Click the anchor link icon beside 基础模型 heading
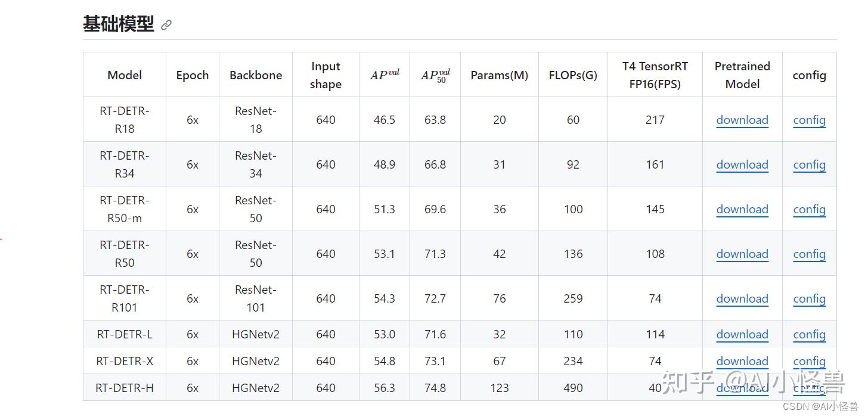Screen dimensions: 868x417 [x=166, y=25]
